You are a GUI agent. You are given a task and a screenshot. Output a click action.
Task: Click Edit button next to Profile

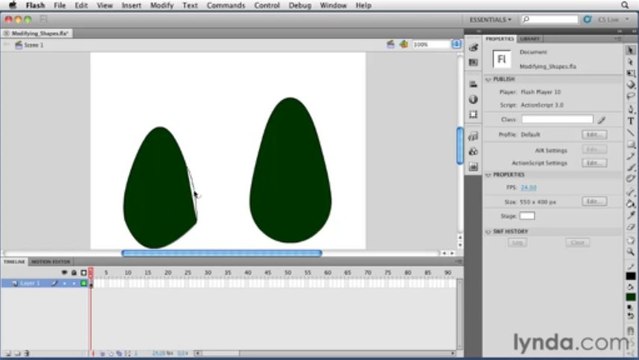(x=594, y=135)
